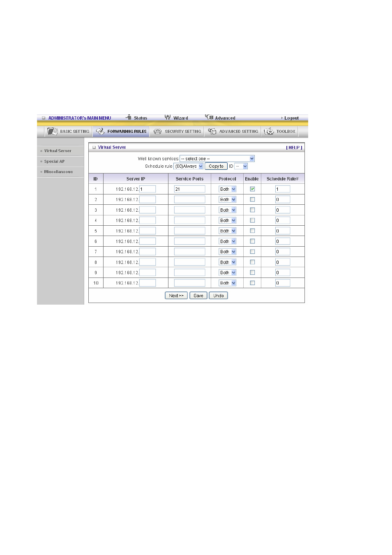The image size is (392, 555).
Task: Click the Advanced link
Action: click(225, 118)
